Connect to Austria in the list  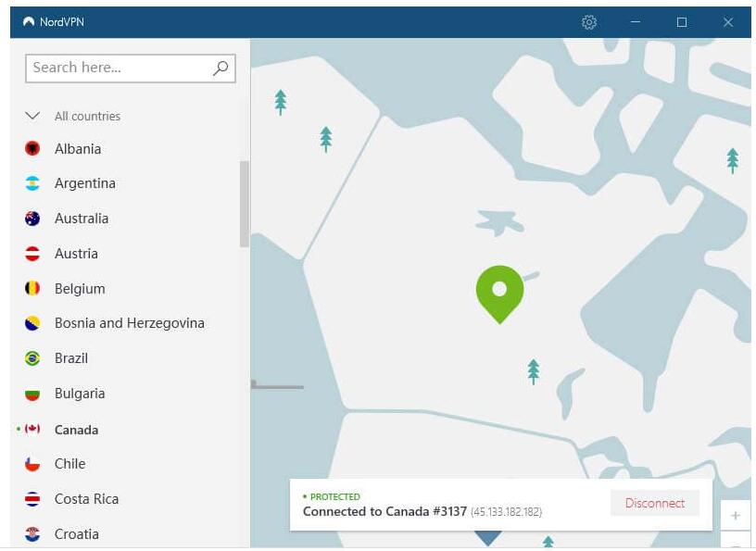tap(76, 254)
